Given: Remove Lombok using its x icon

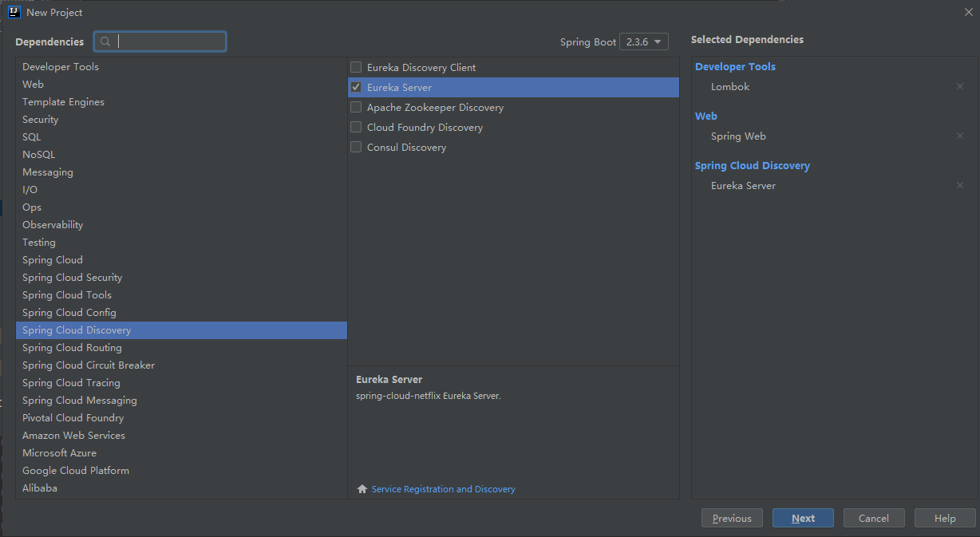Looking at the screenshot, I should click(x=960, y=87).
